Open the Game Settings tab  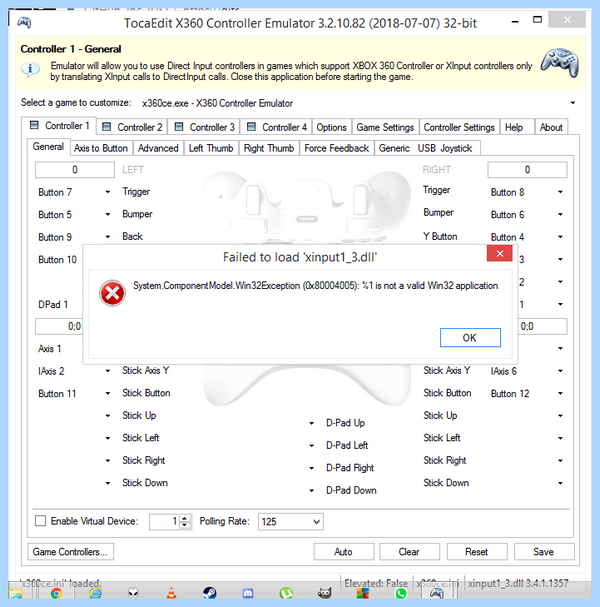click(385, 127)
